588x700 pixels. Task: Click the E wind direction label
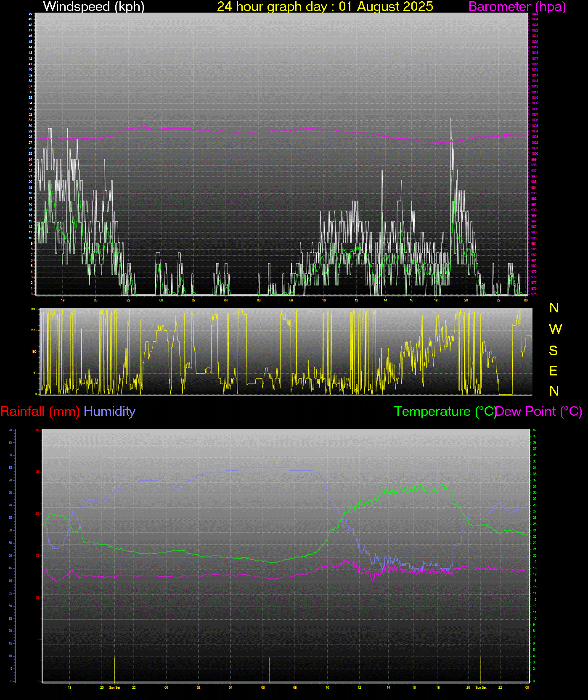554,371
